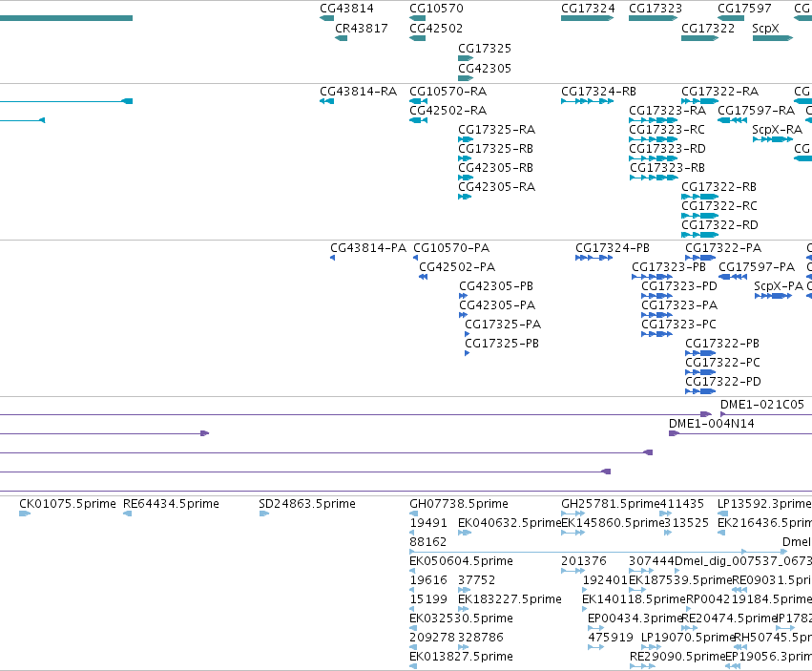Select EST RE64434.5prime label

pyautogui.click(x=171, y=504)
